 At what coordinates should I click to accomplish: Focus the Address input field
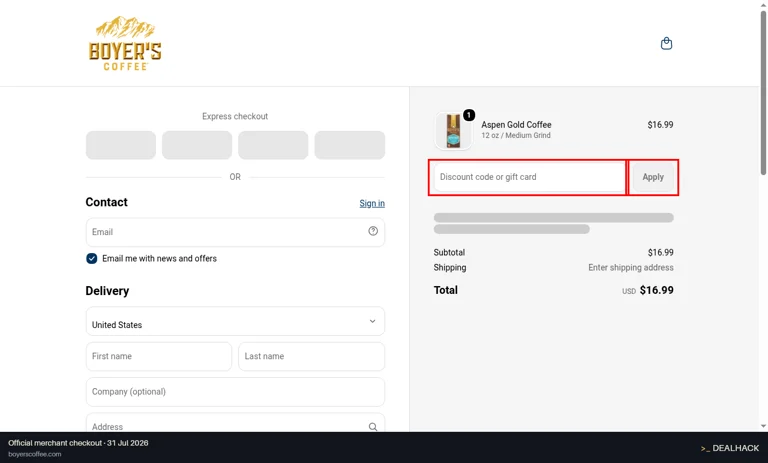(235, 423)
